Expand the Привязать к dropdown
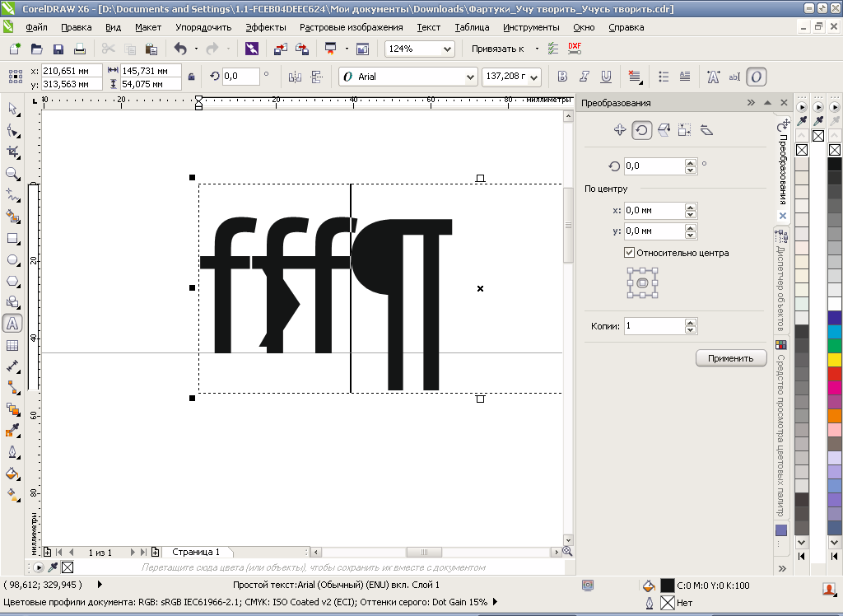This screenshot has height=616, width=843. (537, 49)
